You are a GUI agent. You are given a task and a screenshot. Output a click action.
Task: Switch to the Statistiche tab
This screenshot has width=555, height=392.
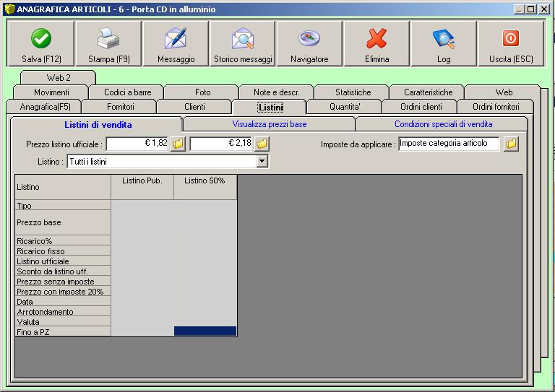coord(353,92)
